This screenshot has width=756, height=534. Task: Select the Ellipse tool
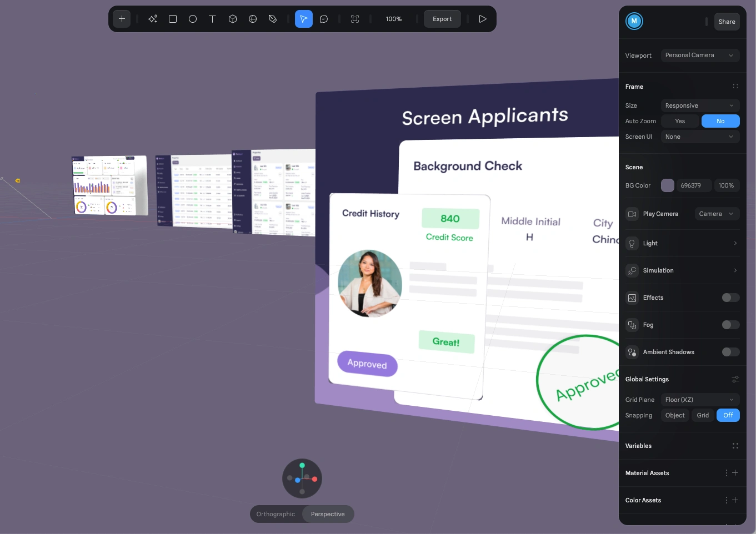[x=193, y=19]
